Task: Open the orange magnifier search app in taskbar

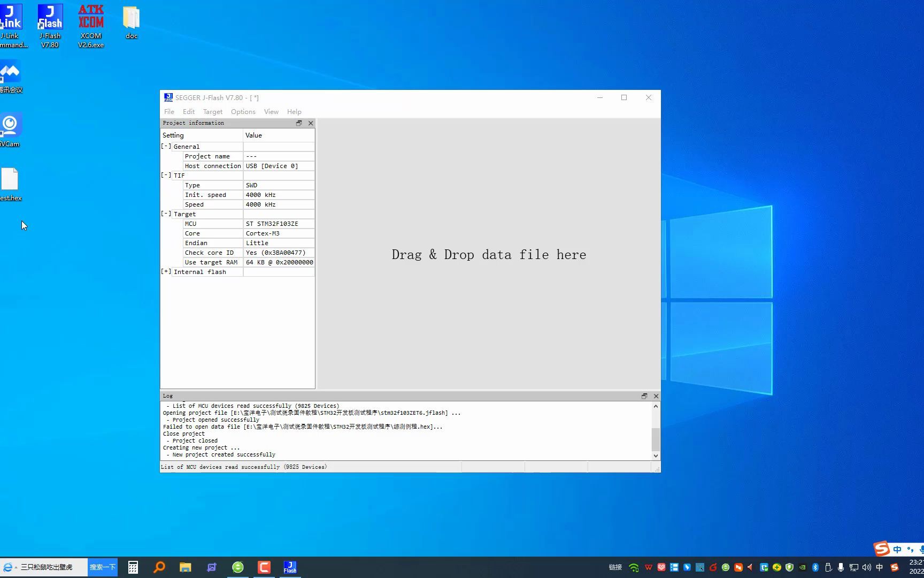Action: (159, 567)
